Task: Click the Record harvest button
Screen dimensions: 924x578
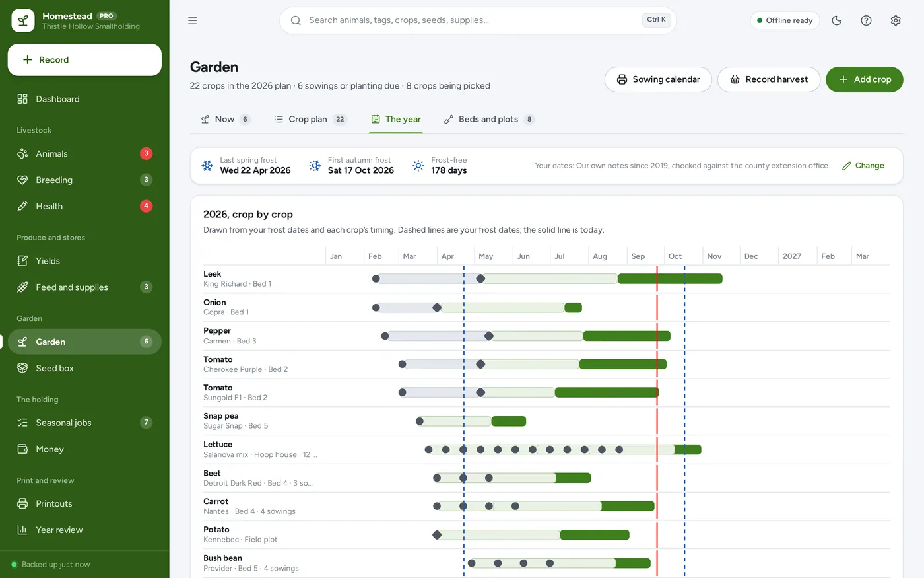Action: (769, 79)
